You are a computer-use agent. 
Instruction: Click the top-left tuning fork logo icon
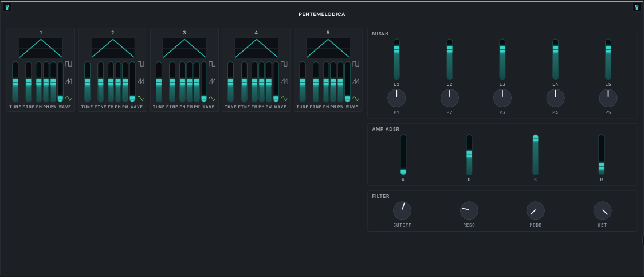(x=7, y=7)
